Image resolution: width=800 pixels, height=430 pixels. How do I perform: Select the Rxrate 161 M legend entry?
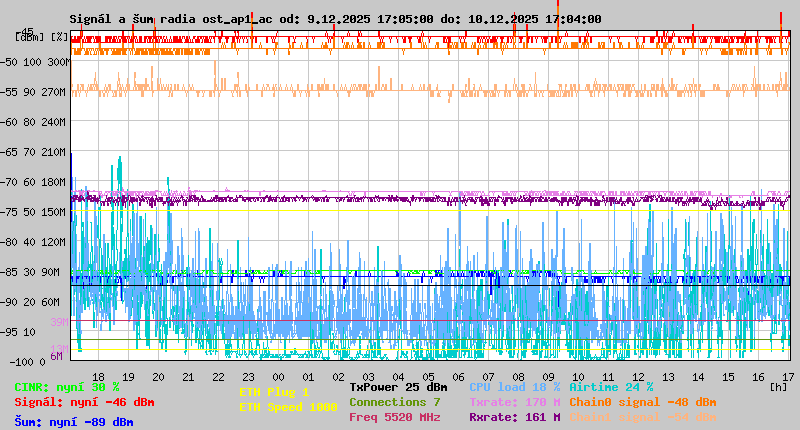(x=514, y=417)
